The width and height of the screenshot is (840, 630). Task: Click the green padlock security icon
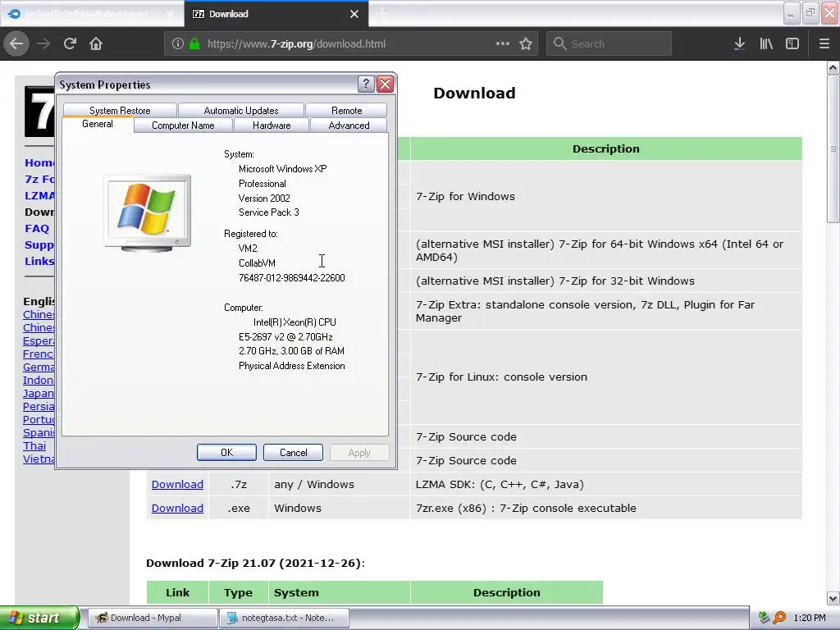click(194, 44)
